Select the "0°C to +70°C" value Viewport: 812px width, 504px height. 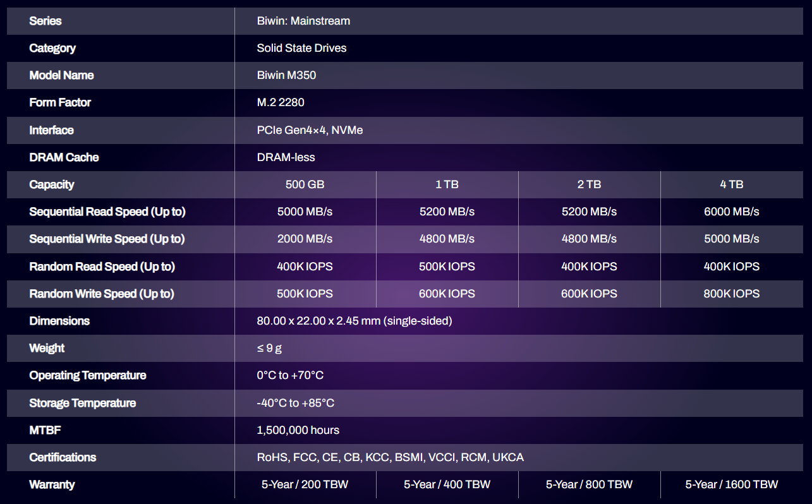tap(290, 375)
